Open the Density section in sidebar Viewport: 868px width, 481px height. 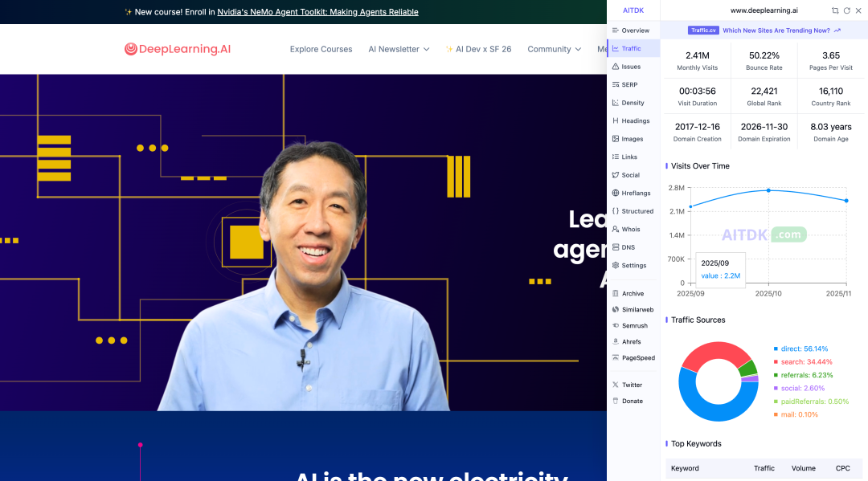click(633, 103)
